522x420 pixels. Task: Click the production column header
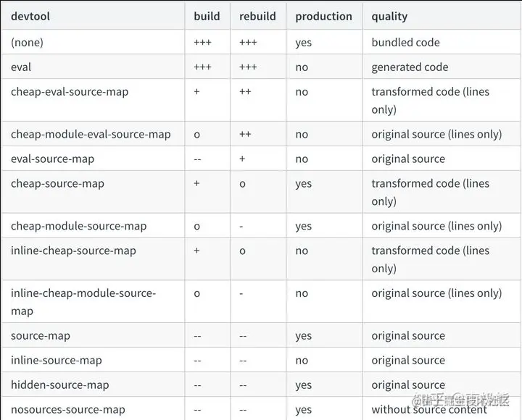323,16
